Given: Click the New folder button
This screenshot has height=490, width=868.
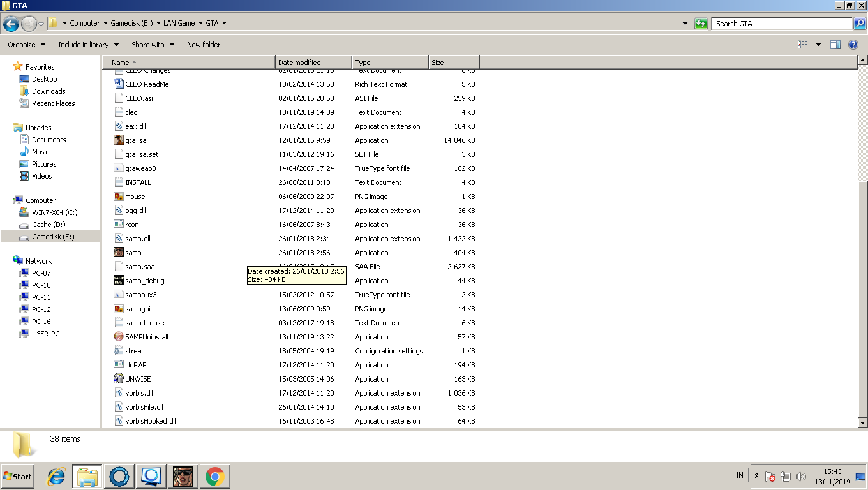Looking at the screenshot, I should tap(204, 45).
